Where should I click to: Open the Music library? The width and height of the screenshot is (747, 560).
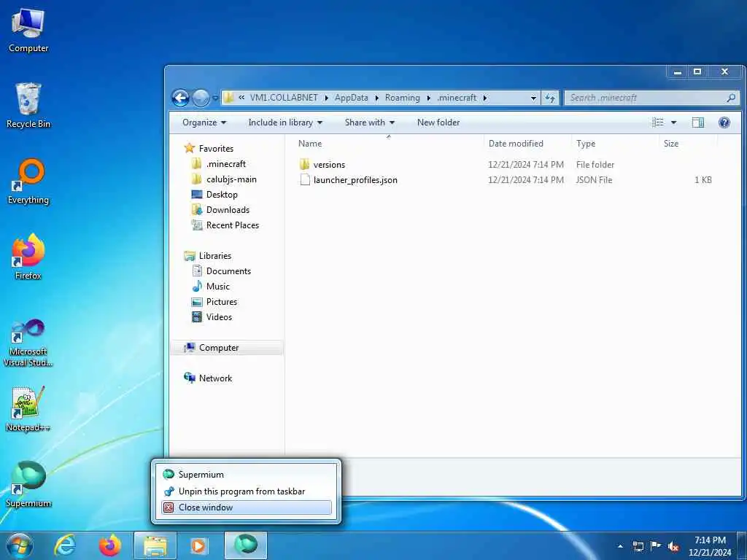(217, 286)
